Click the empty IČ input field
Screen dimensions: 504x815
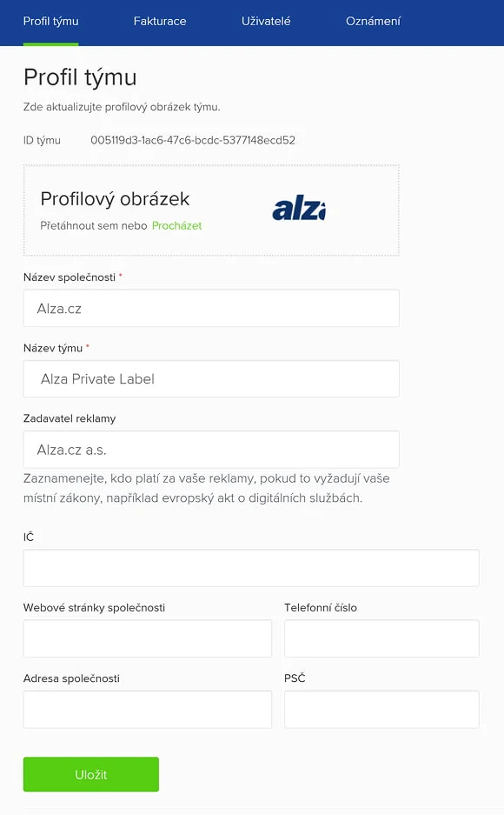coord(251,568)
